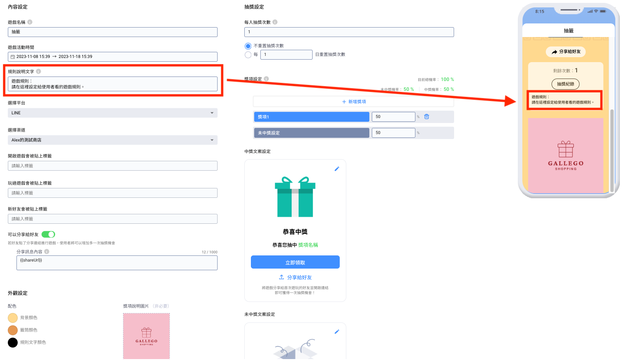626x364 pixels.
Task: Delete 獎項1 with the trash icon
Action: pyautogui.click(x=427, y=117)
